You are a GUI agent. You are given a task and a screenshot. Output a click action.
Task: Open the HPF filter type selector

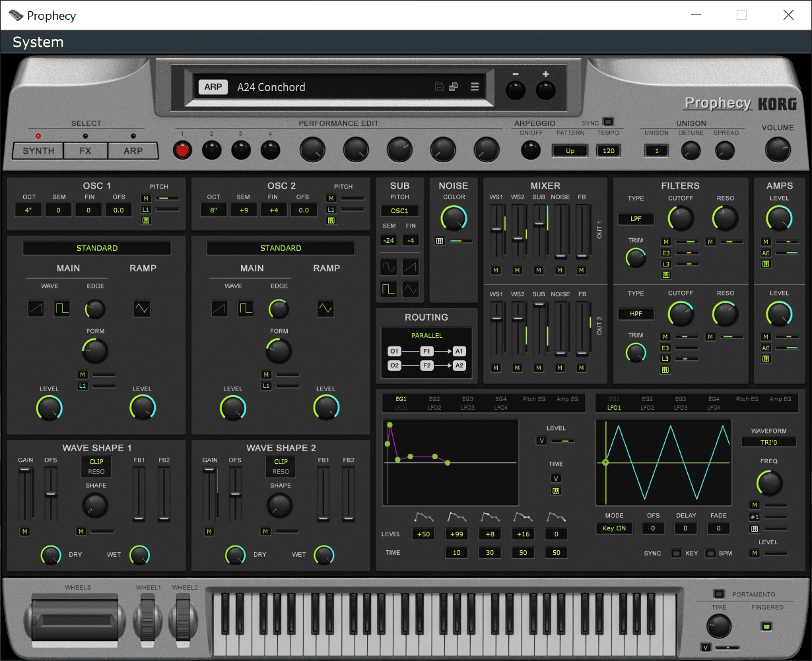[636, 313]
